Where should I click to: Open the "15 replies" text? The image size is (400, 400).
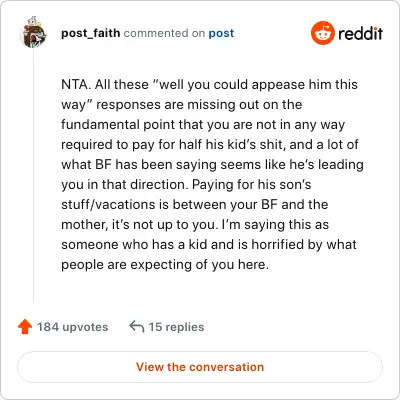tap(176, 327)
